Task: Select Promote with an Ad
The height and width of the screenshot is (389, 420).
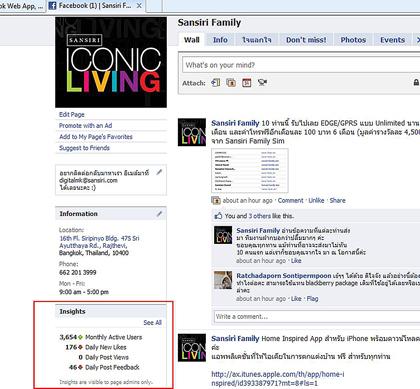Action: [85, 126]
